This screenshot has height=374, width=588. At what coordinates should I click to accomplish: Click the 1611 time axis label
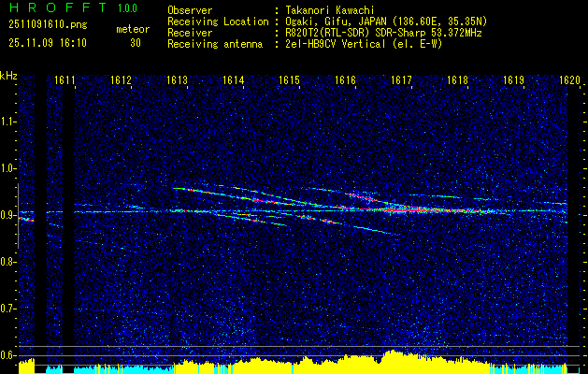[x=65, y=80]
